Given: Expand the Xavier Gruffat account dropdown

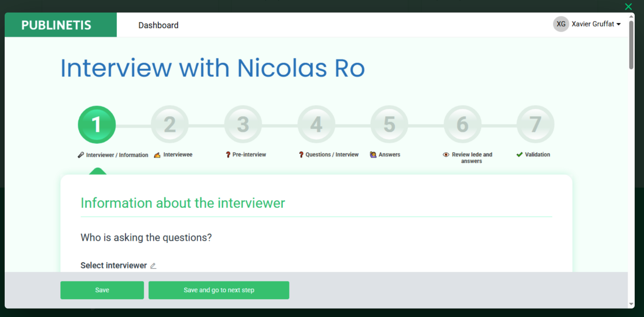Looking at the screenshot, I should [x=596, y=24].
